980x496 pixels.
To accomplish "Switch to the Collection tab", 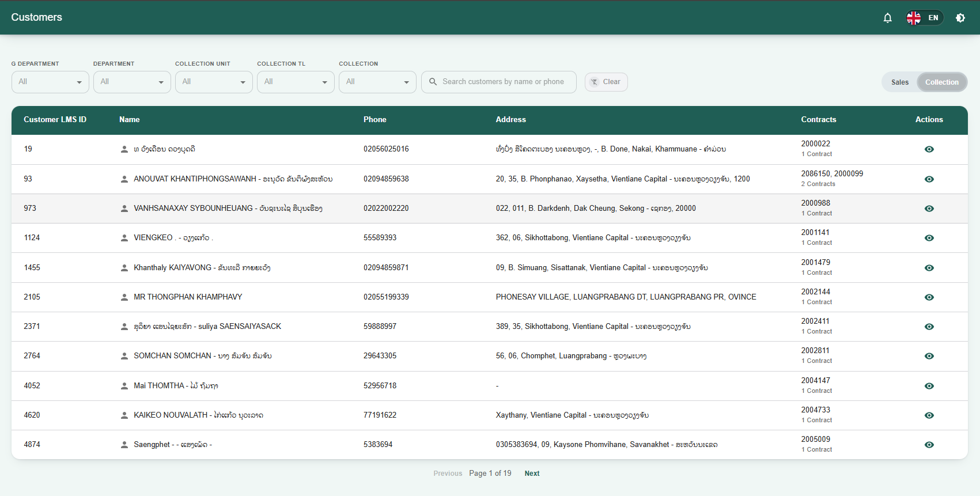I will click(942, 82).
